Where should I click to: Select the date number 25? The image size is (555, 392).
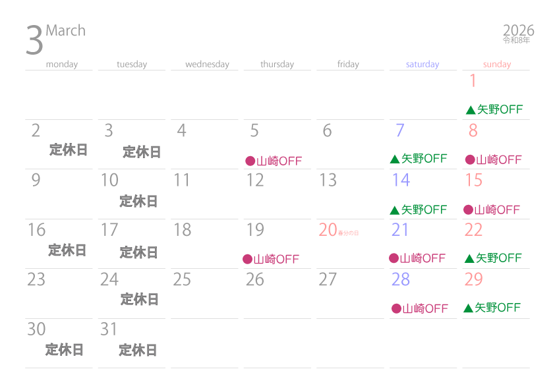(182, 279)
